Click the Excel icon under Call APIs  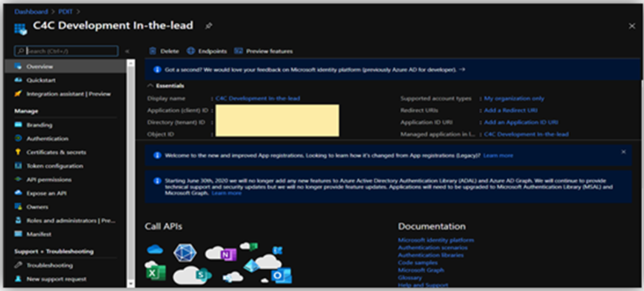pos(155,273)
